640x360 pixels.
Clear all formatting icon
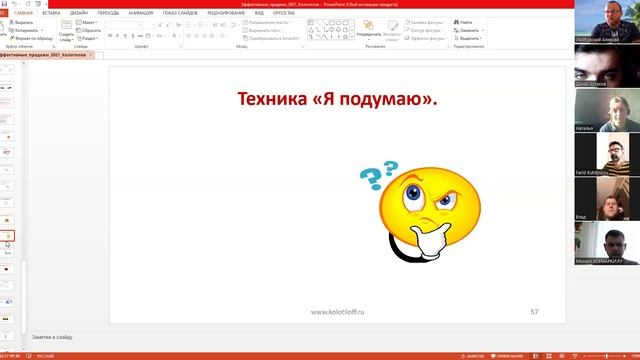tap(178, 25)
